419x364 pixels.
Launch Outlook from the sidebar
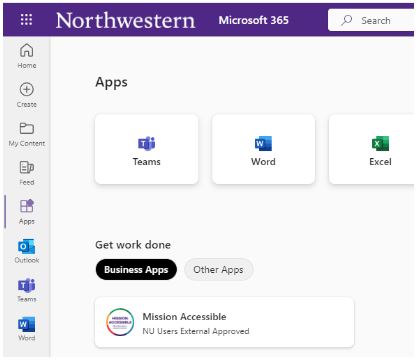(27, 251)
